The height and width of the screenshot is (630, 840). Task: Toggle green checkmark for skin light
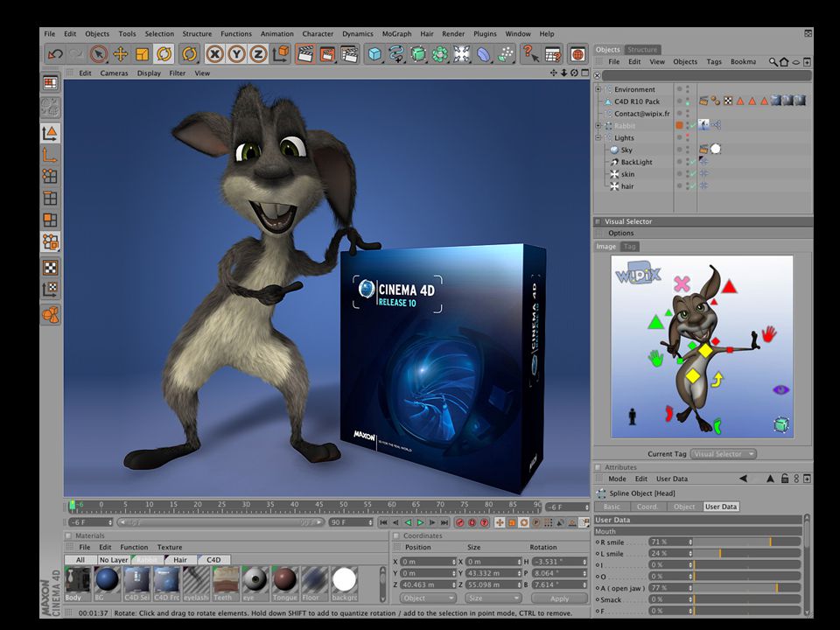(693, 174)
